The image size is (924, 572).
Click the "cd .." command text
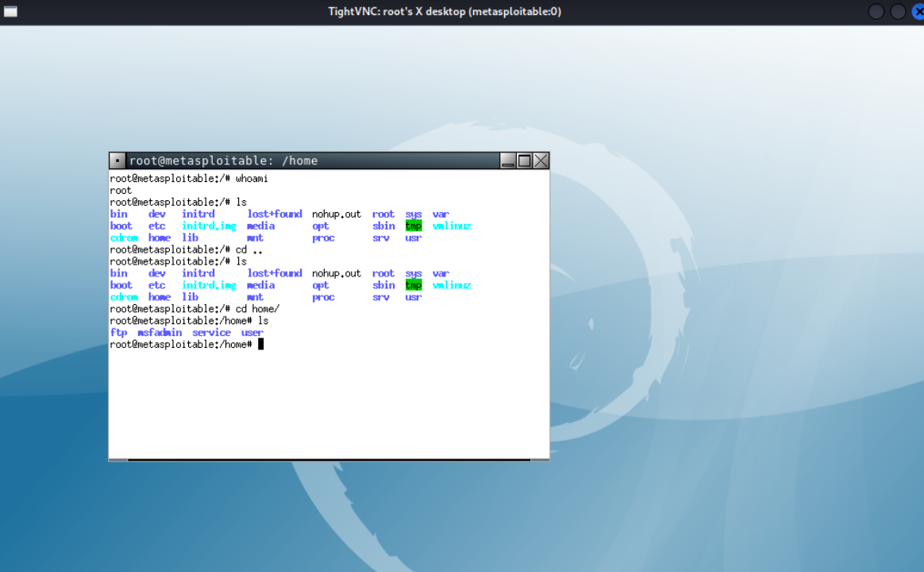(248, 249)
